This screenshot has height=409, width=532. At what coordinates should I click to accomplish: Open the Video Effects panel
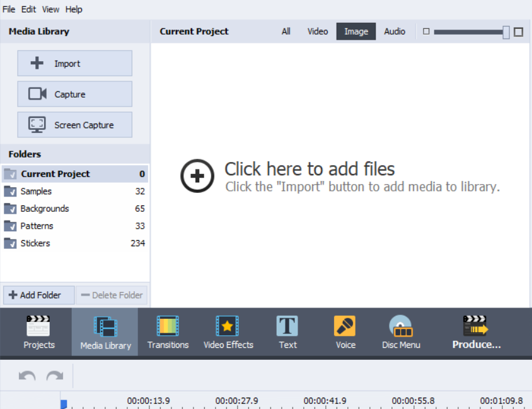coord(228,332)
